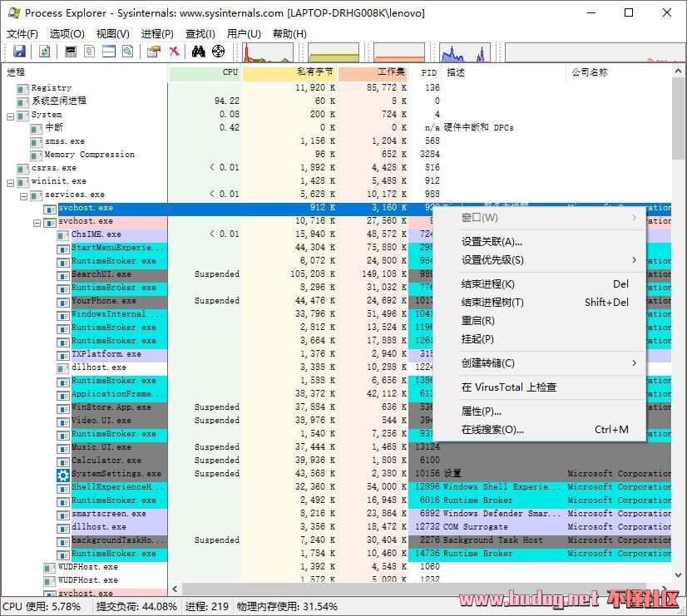Click the crosshair Find Window's Process icon
The height and width of the screenshot is (616, 687).
point(218,51)
